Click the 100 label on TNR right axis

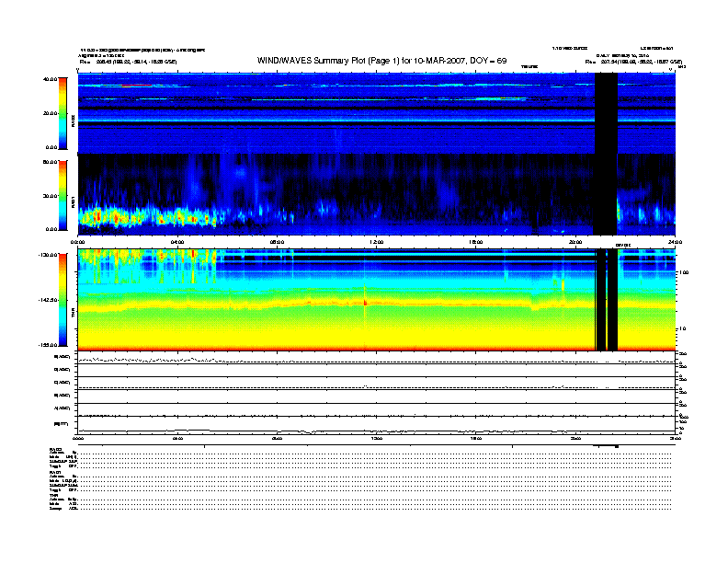(685, 272)
